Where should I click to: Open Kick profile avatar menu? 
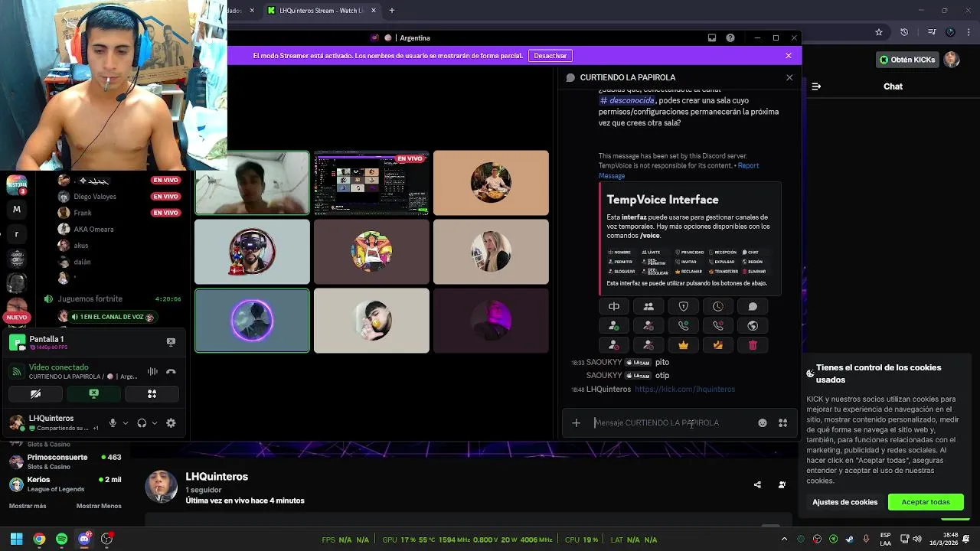pos(952,60)
